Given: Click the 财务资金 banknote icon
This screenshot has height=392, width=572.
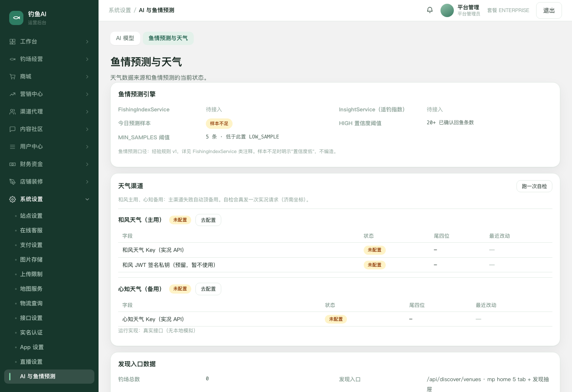Looking at the screenshot, I should [13, 164].
